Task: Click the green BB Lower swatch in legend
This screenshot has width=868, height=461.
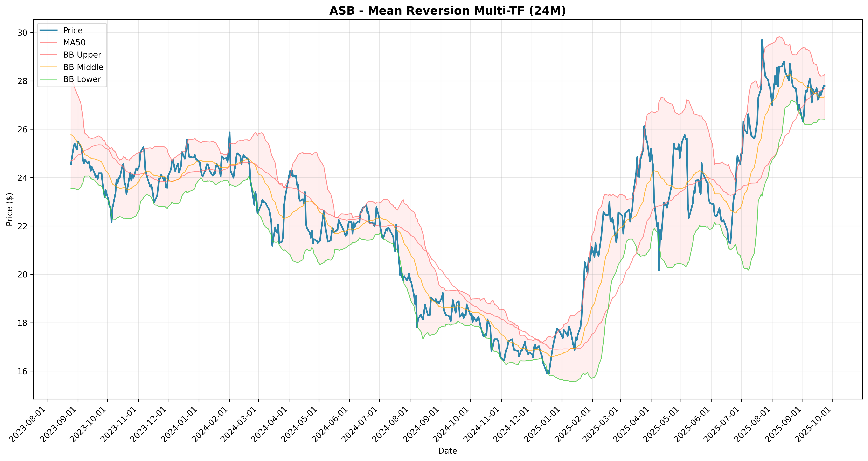Action: tap(49, 79)
